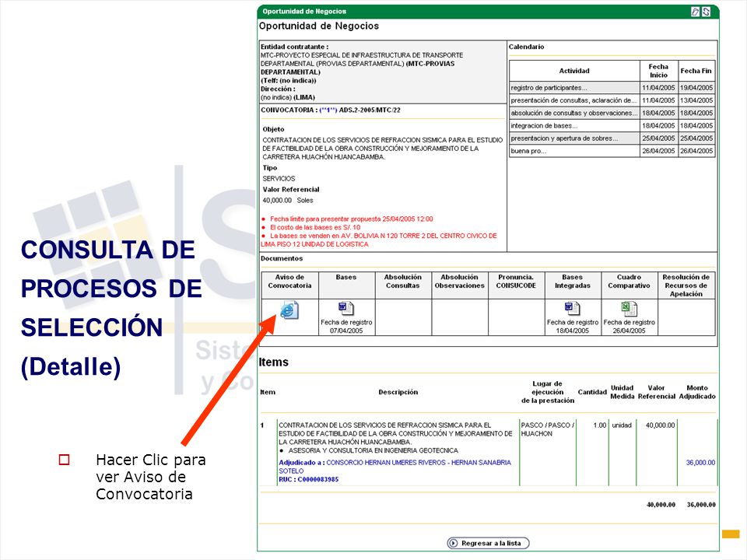Click the RUC : C0000083985 link
Viewport: 747px width, 560px height.
coord(308,480)
